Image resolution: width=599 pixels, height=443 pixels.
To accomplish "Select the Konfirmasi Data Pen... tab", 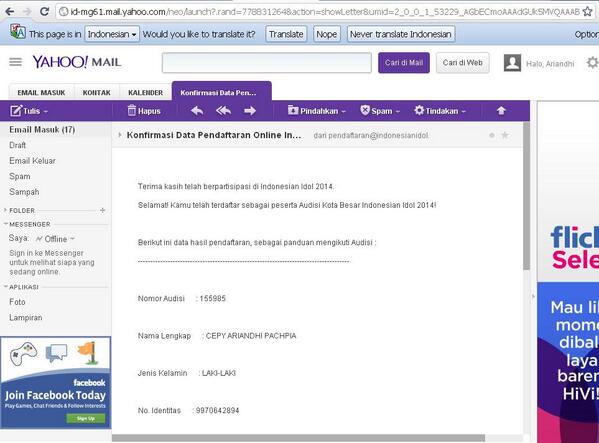I will tap(222, 92).
